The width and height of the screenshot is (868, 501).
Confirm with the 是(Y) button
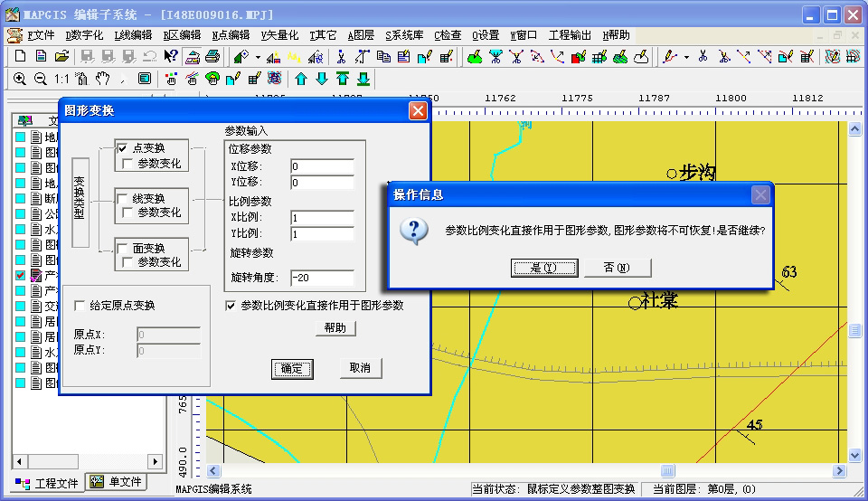(x=544, y=268)
